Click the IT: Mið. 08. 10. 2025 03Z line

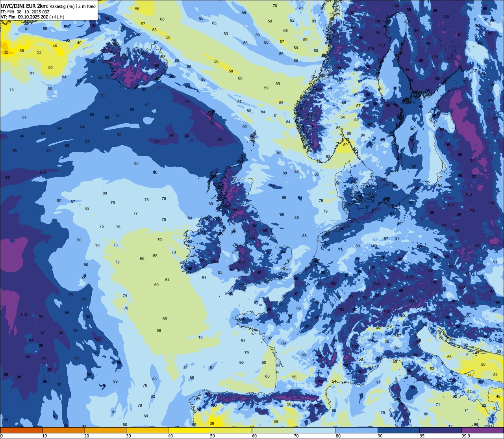coord(25,11)
